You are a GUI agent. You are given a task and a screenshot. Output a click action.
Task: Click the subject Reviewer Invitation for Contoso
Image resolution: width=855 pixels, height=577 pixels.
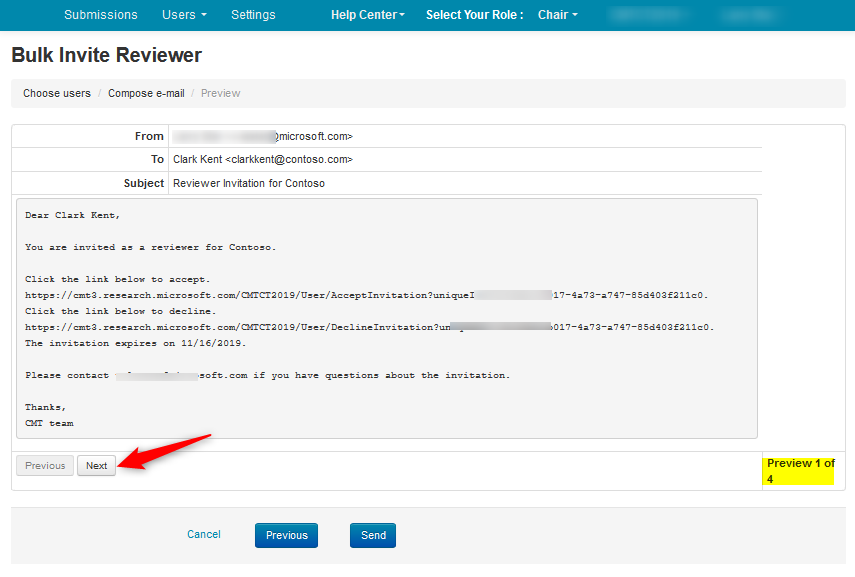(249, 183)
